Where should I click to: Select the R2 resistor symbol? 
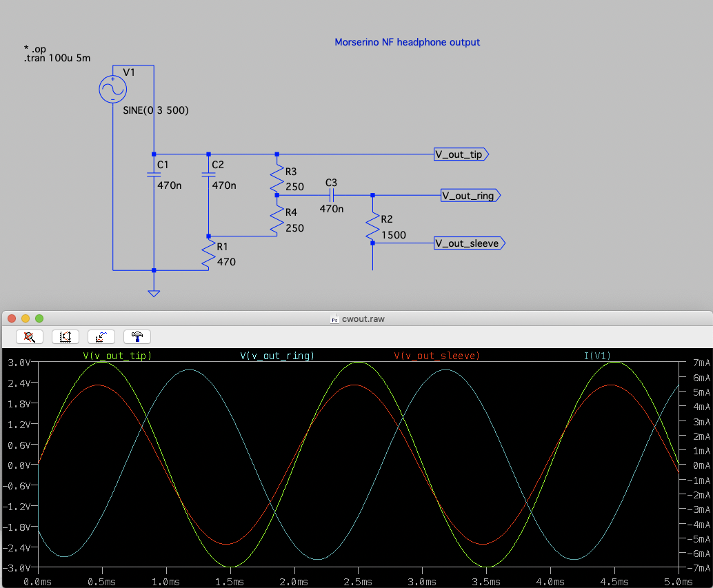(372, 227)
